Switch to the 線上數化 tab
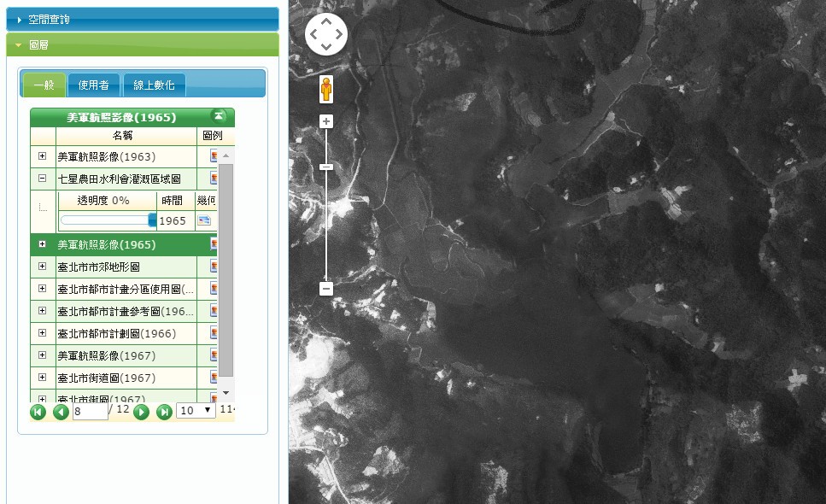 154,85
